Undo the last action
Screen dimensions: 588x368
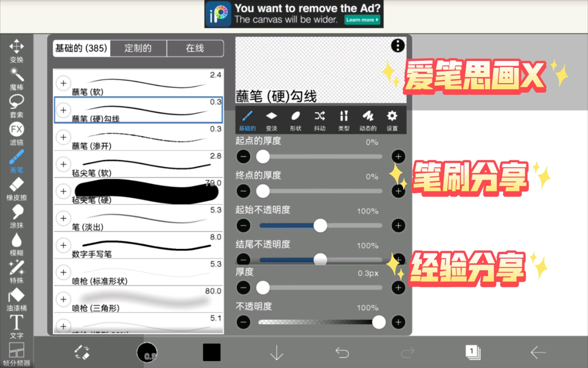pos(342,353)
